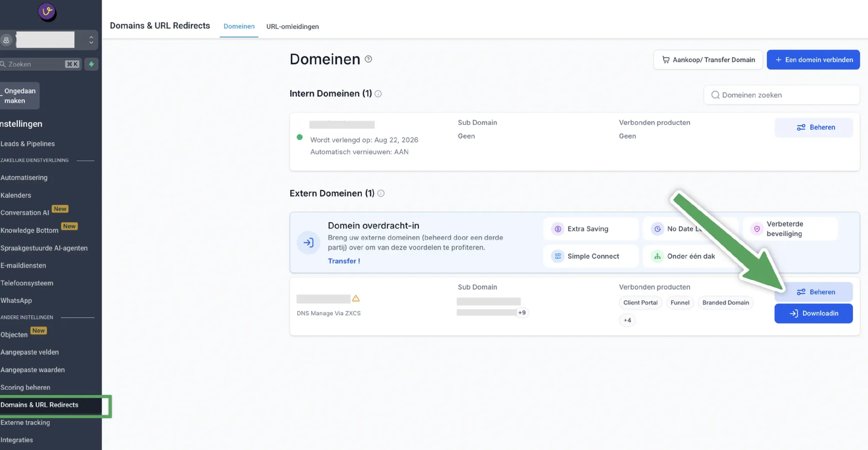Switch to the URL-omleidingen tab
The height and width of the screenshot is (450, 868).
tap(292, 26)
